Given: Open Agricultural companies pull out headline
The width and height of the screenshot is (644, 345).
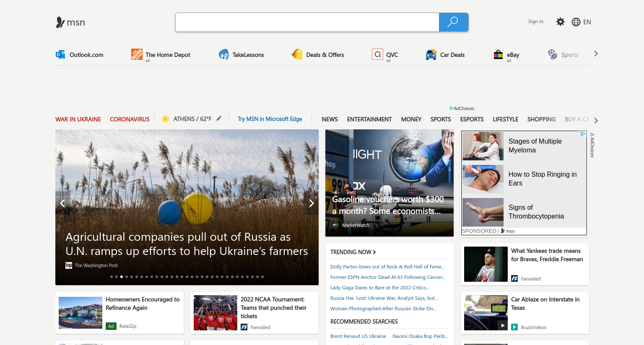Looking at the screenshot, I should point(187,244).
